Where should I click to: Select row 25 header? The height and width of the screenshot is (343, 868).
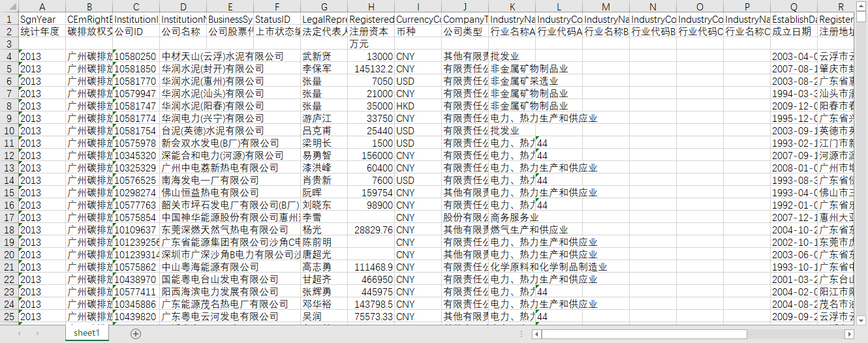(x=9, y=316)
